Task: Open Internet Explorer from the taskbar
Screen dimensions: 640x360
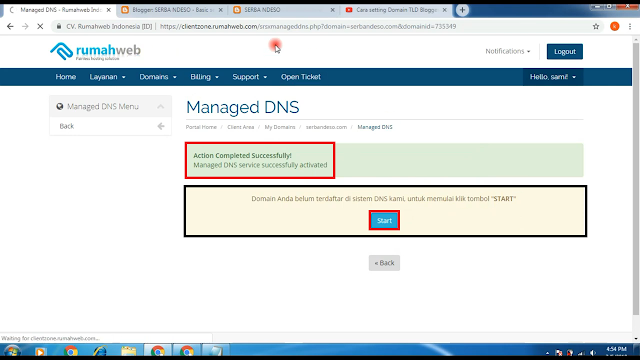Action: point(100,351)
